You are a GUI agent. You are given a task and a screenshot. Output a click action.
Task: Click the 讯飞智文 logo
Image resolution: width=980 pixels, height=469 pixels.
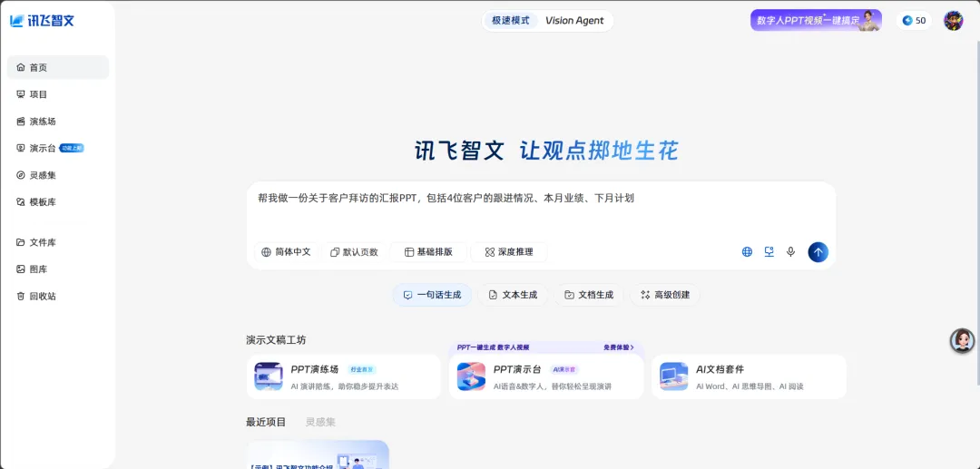(42, 21)
